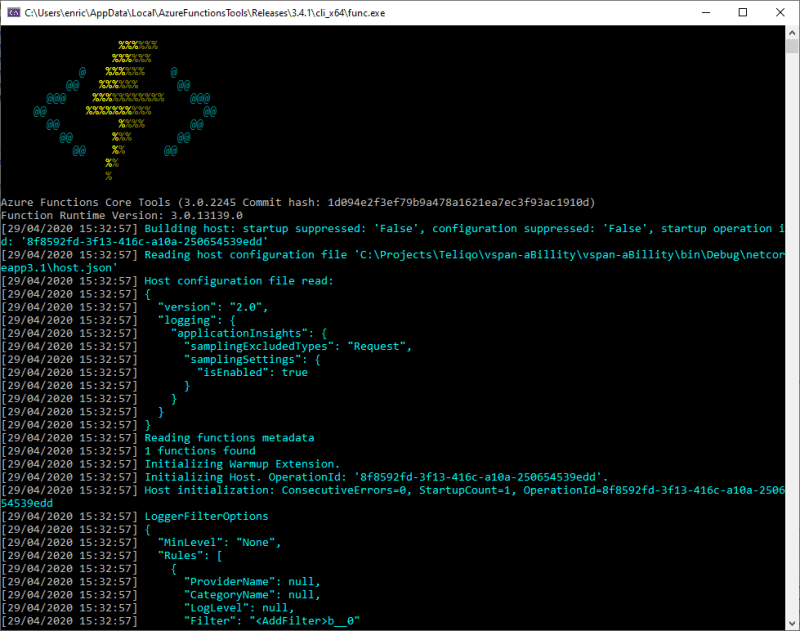The height and width of the screenshot is (631, 800).
Task: Click the vertical scrollbar thumb
Action: coord(792,46)
